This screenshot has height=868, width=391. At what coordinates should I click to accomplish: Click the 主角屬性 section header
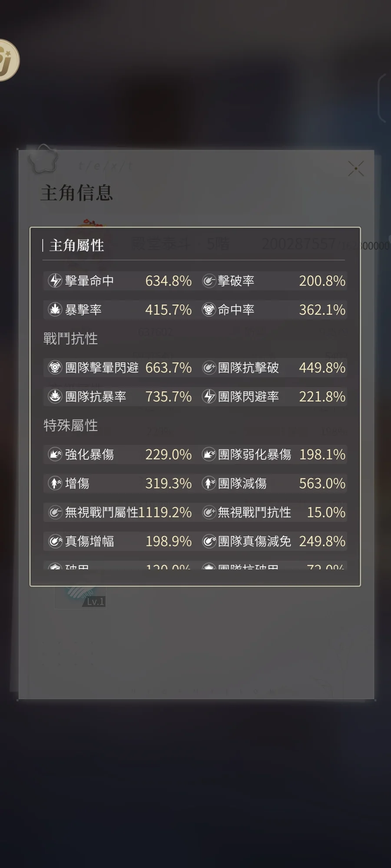[x=77, y=246]
